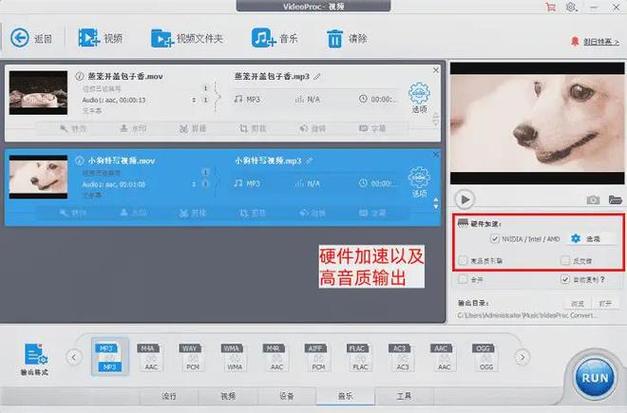Screen dimensions: 627x413
Task: Enable the 反交错 deinterlacing checkbox
Action: (x=565, y=261)
